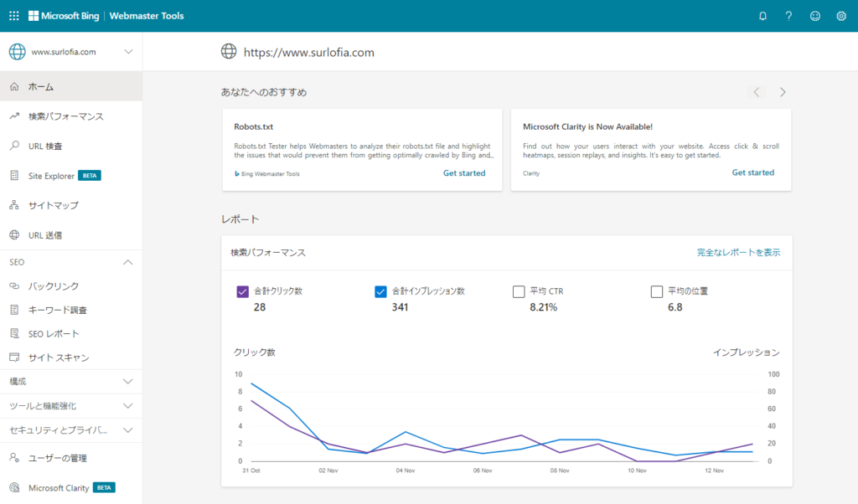Expand the 構成 sidebar section
858x504 pixels.
127,382
